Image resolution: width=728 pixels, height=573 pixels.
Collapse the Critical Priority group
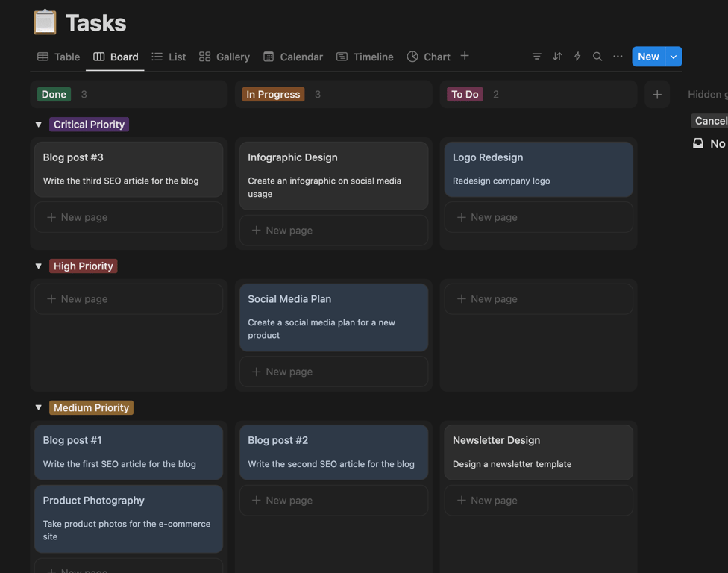[39, 125]
